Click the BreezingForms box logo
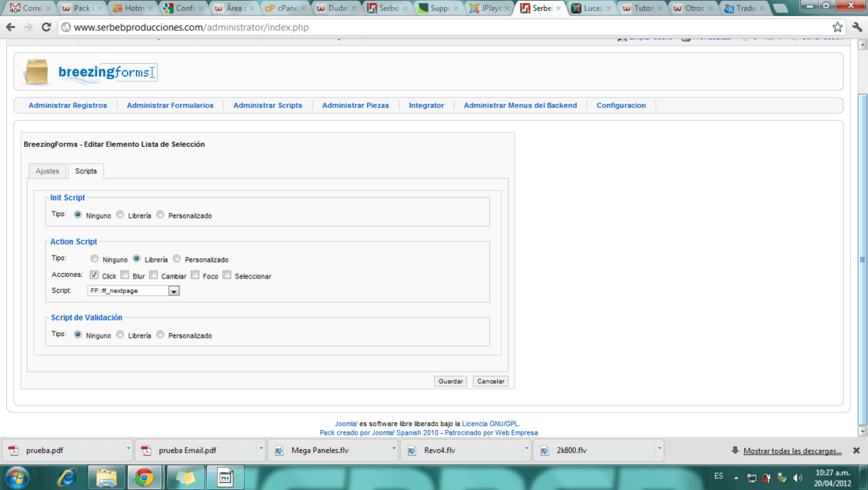 coord(36,72)
